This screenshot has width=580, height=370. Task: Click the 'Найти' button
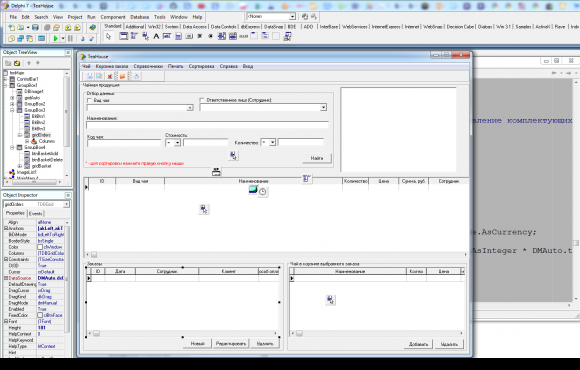pyautogui.click(x=317, y=158)
